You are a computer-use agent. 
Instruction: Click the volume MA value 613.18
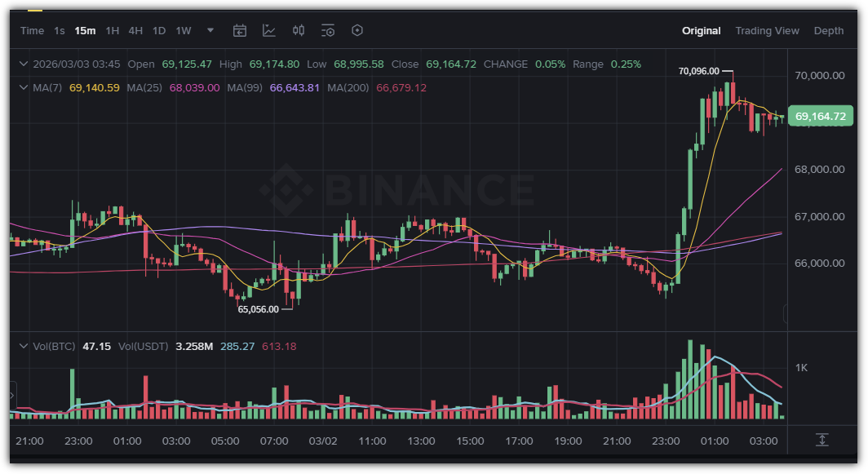click(x=279, y=347)
